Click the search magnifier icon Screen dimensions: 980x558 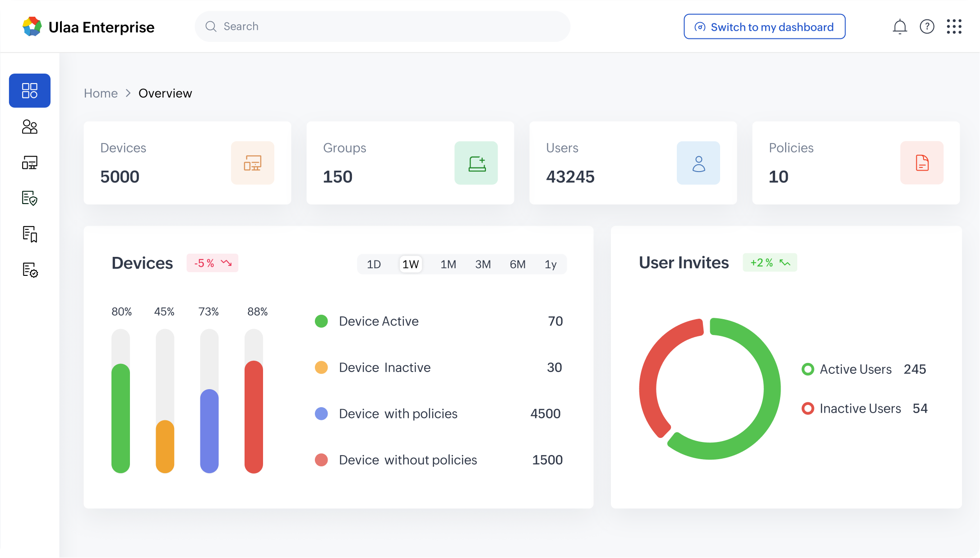[211, 27]
